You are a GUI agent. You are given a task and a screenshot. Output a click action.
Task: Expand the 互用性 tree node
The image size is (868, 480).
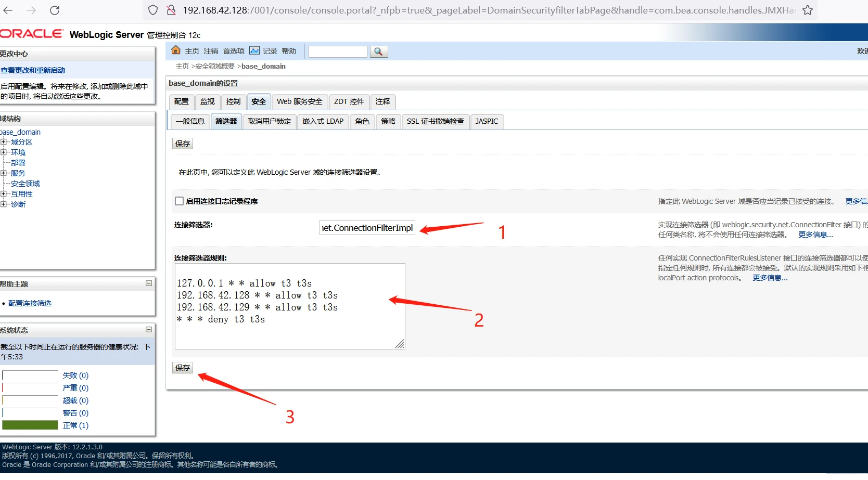[x=4, y=194]
